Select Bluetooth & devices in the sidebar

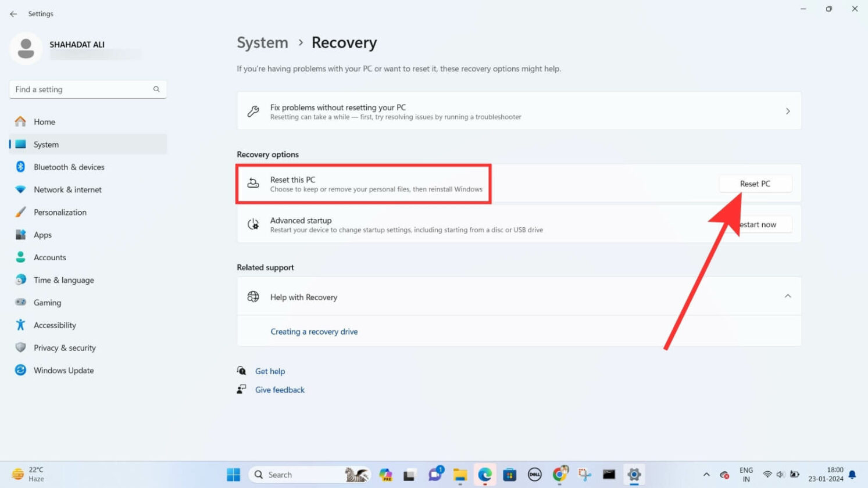click(69, 167)
